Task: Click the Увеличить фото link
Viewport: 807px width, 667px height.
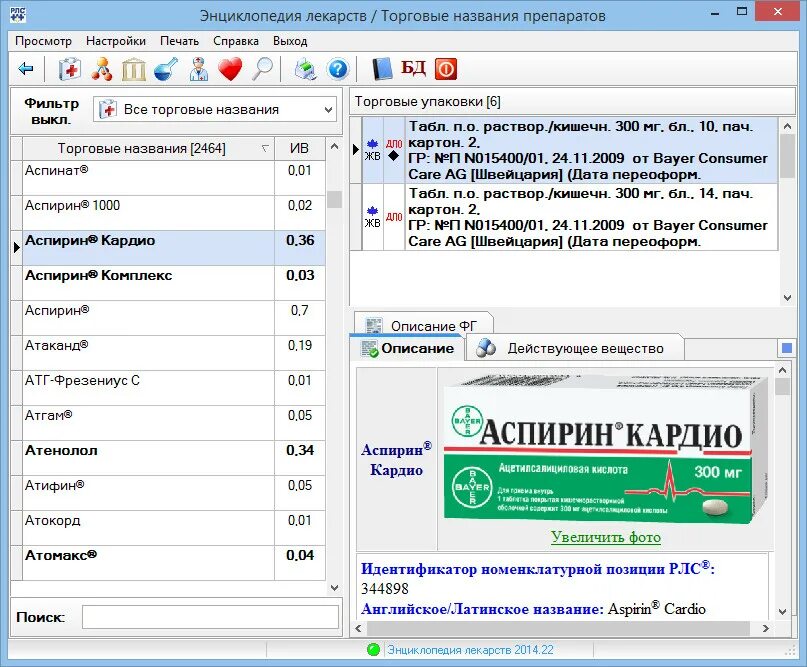Action: [606, 537]
